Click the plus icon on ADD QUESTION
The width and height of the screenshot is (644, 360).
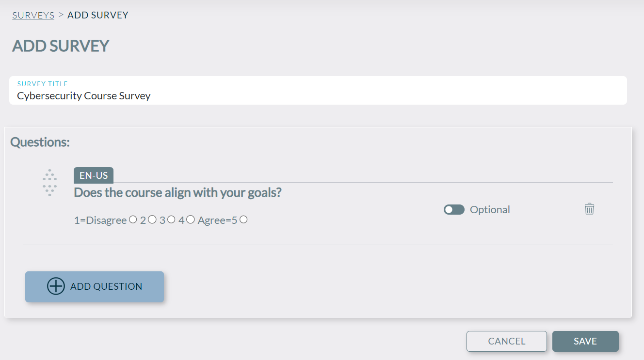[x=55, y=286]
